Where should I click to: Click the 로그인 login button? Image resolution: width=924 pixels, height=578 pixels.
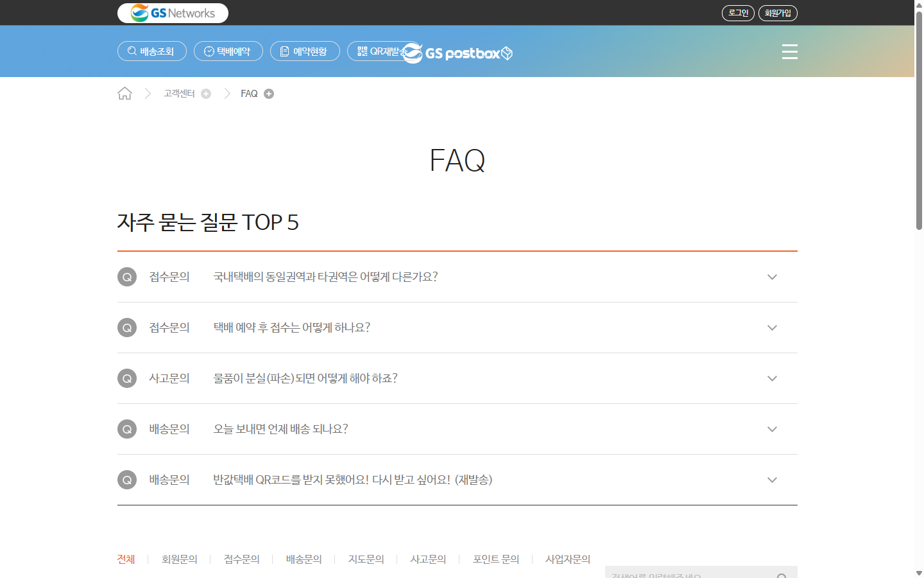click(738, 13)
